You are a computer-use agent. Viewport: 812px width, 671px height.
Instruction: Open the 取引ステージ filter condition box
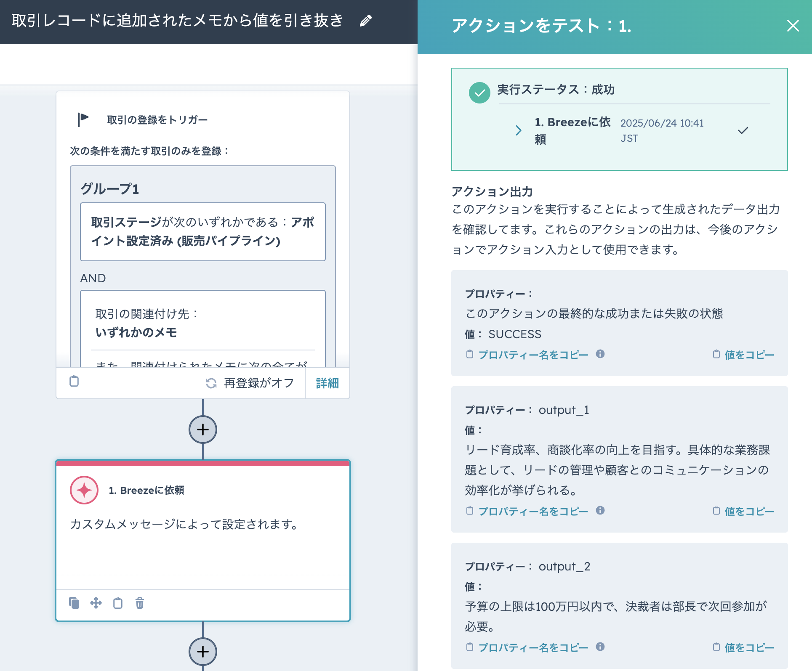203,232
